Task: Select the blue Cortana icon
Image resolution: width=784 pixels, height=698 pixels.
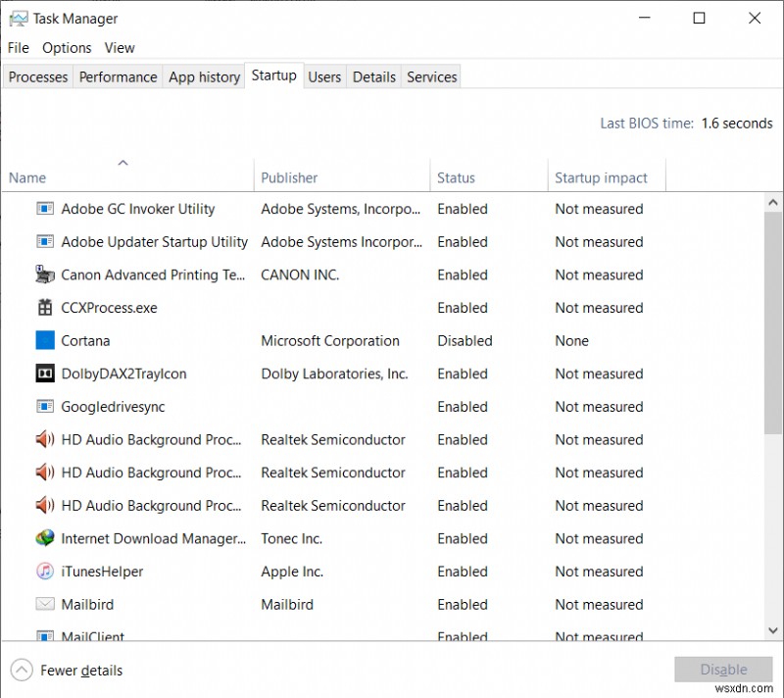Action: pyautogui.click(x=45, y=341)
